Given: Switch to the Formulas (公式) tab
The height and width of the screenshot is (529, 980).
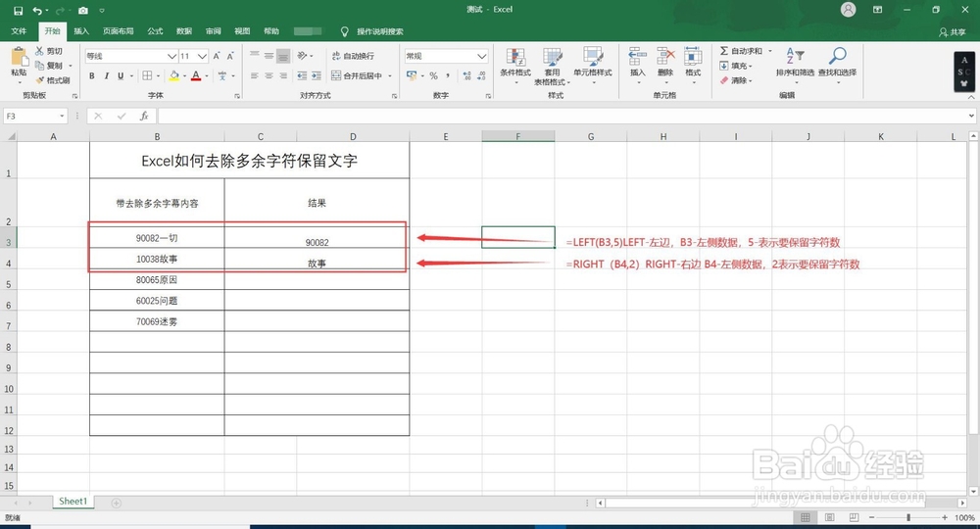Looking at the screenshot, I should coord(155,31).
